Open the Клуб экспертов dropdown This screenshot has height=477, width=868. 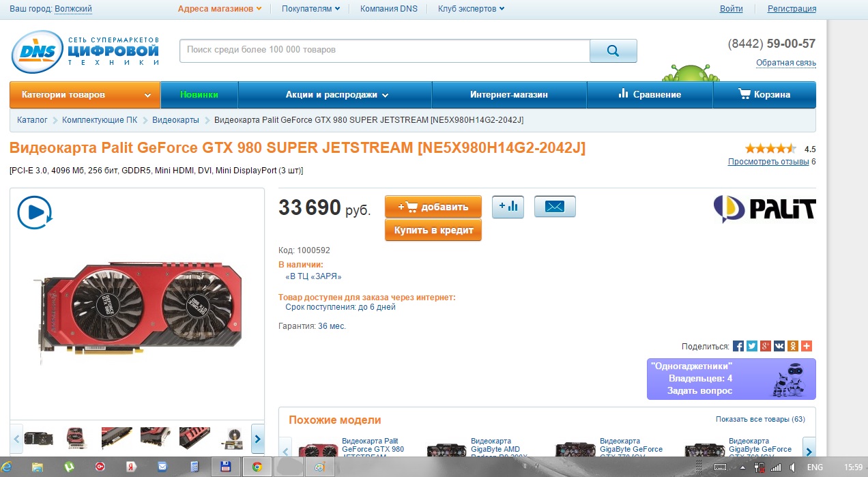472,9
